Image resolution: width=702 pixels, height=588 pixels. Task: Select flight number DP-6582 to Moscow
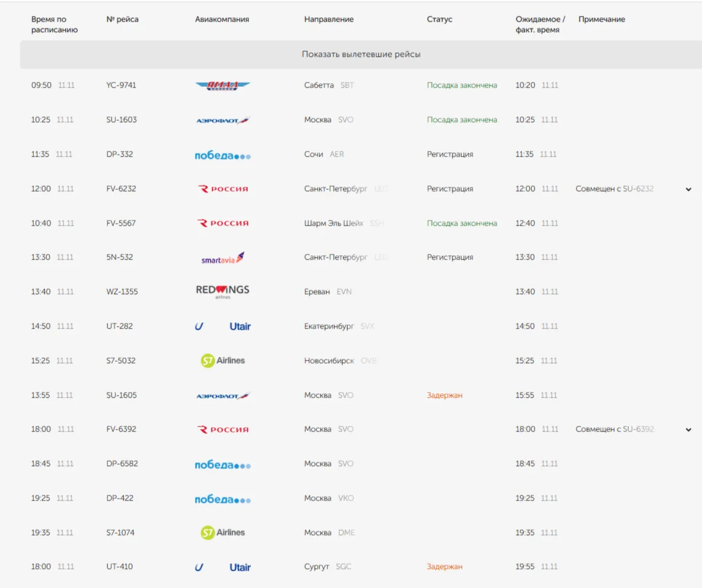pos(122,464)
